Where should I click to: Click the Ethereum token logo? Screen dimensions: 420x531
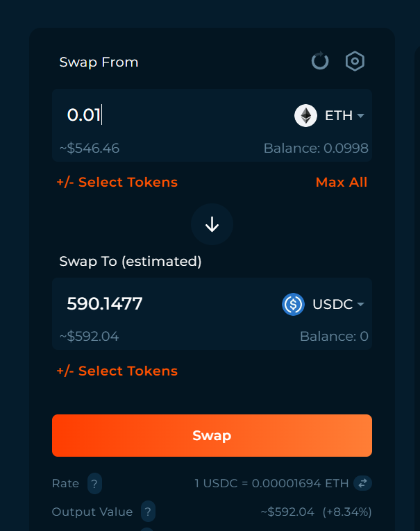(306, 115)
